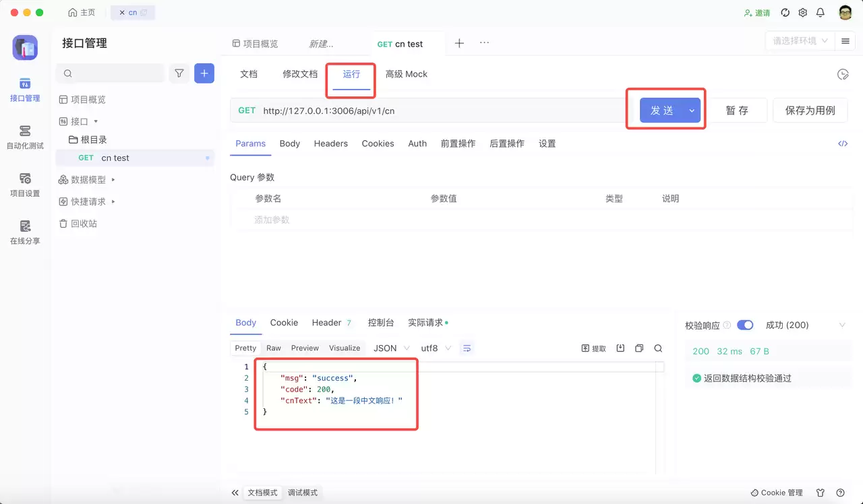Expand the 成功 (200) response dropdown

805,325
